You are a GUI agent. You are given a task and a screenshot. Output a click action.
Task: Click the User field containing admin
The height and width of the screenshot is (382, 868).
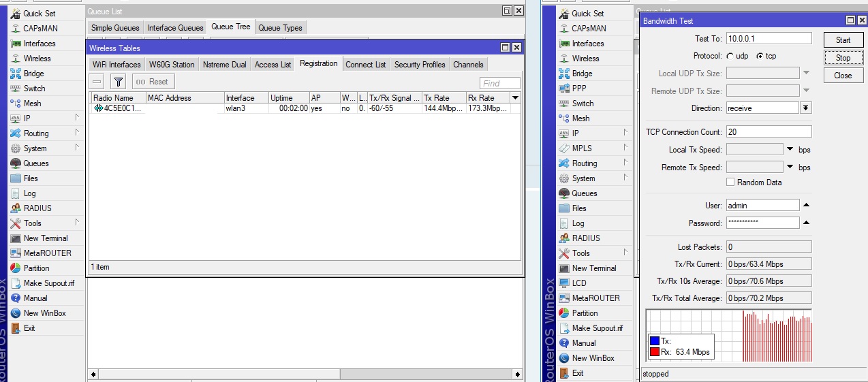pos(762,205)
